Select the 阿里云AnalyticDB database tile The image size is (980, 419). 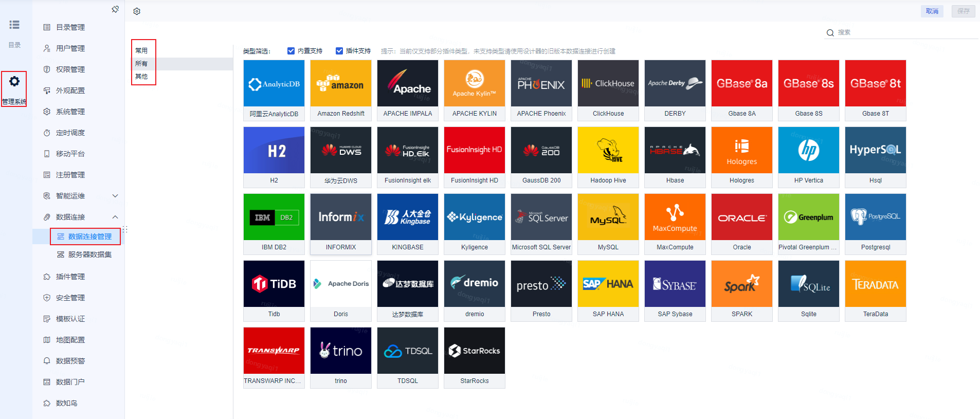point(274,90)
